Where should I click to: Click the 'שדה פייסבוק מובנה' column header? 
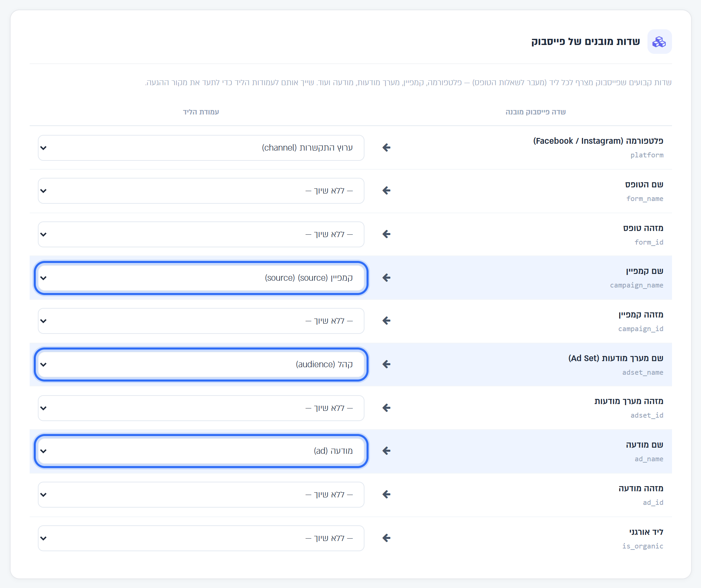(536, 112)
